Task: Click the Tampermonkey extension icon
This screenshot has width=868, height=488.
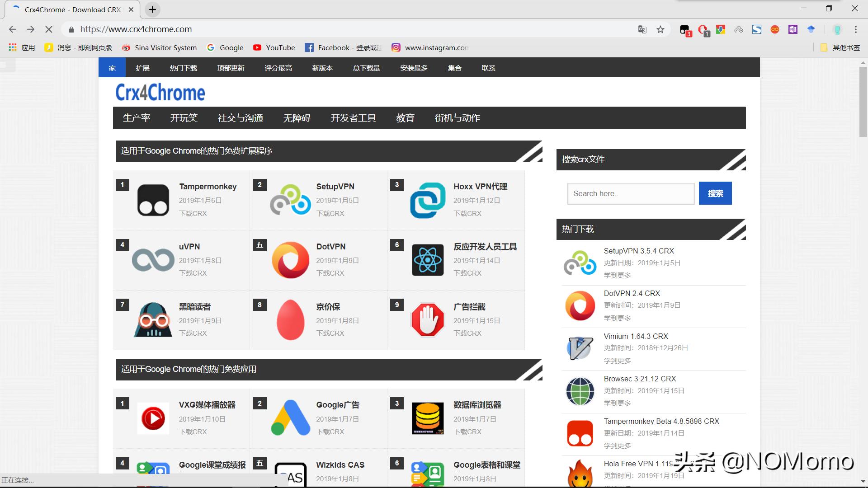Action: tap(153, 200)
